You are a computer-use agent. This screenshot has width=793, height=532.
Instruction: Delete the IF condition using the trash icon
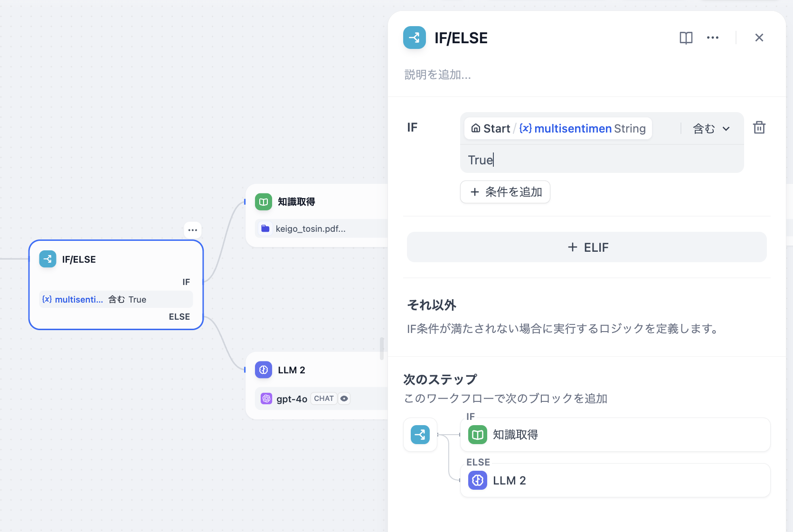(759, 127)
